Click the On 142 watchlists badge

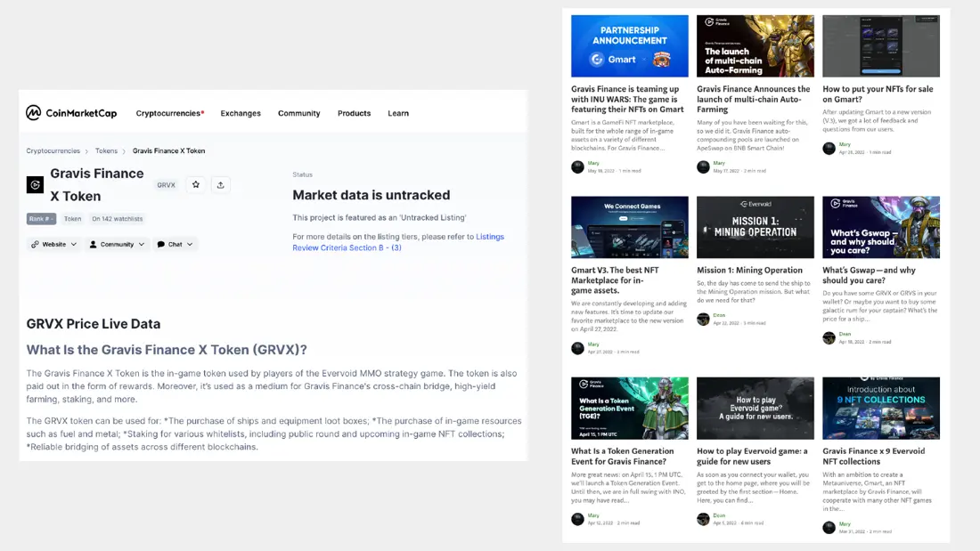tap(118, 219)
